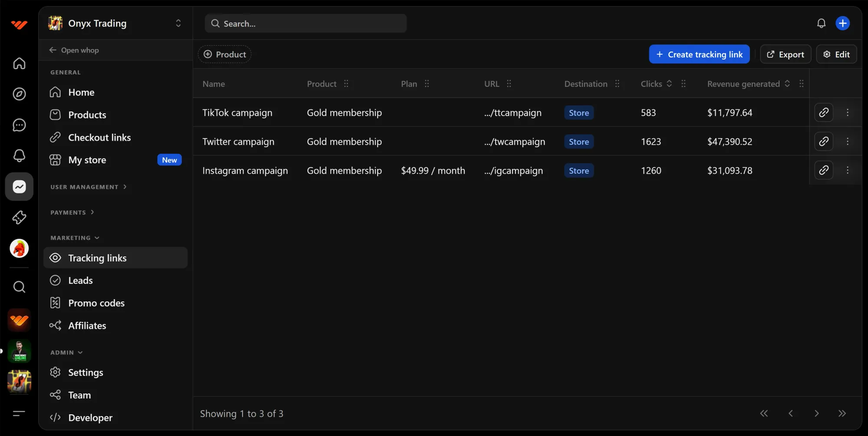This screenshot has width=868, height=436.
Task: Open Promo codes in the sidebar
Action: tap(96, 303)
